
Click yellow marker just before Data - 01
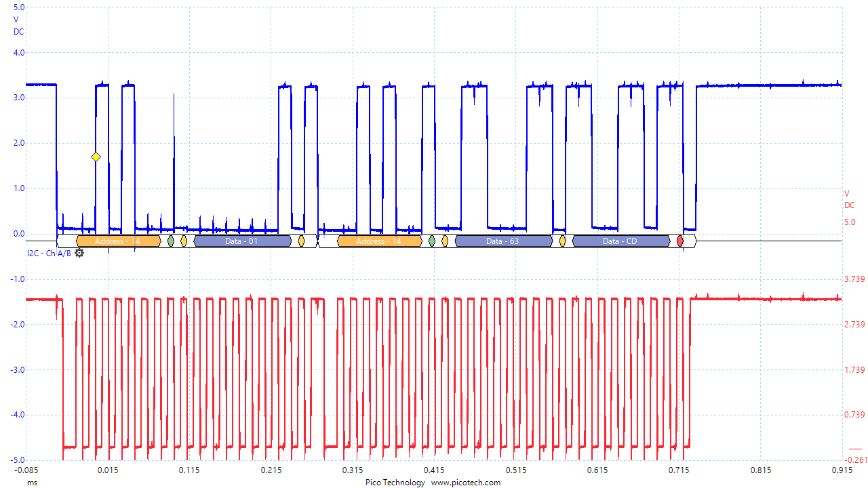click(x=184, y=241)
